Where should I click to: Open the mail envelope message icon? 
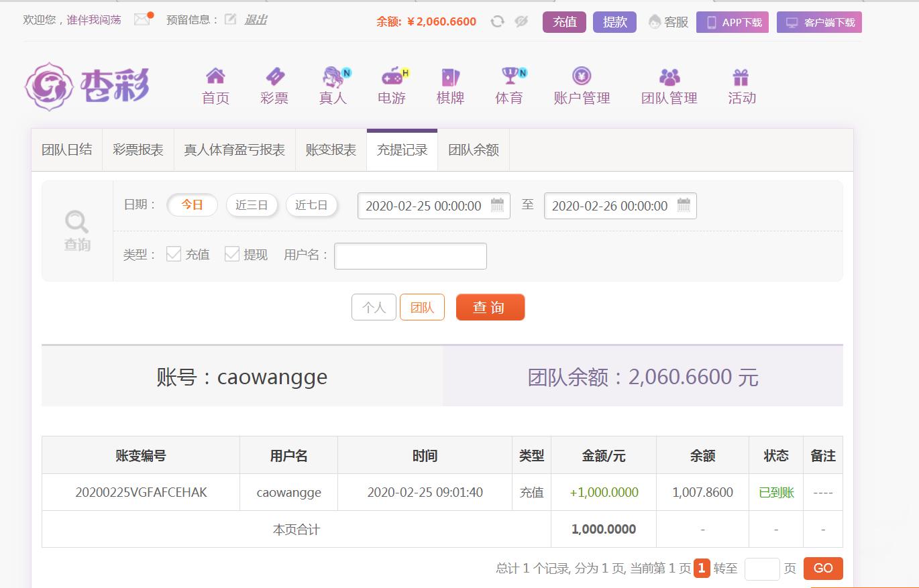click(142, 19)
